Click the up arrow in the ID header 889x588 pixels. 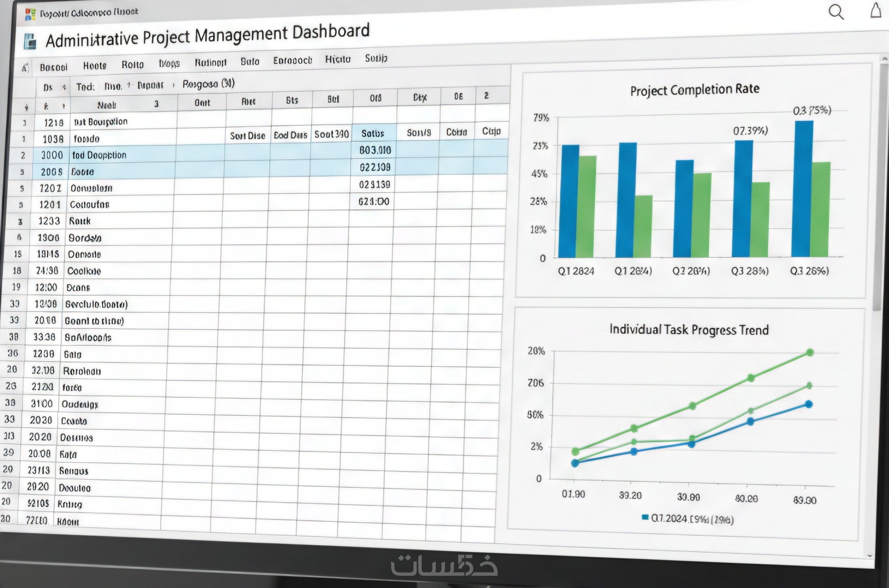point(63,106)
